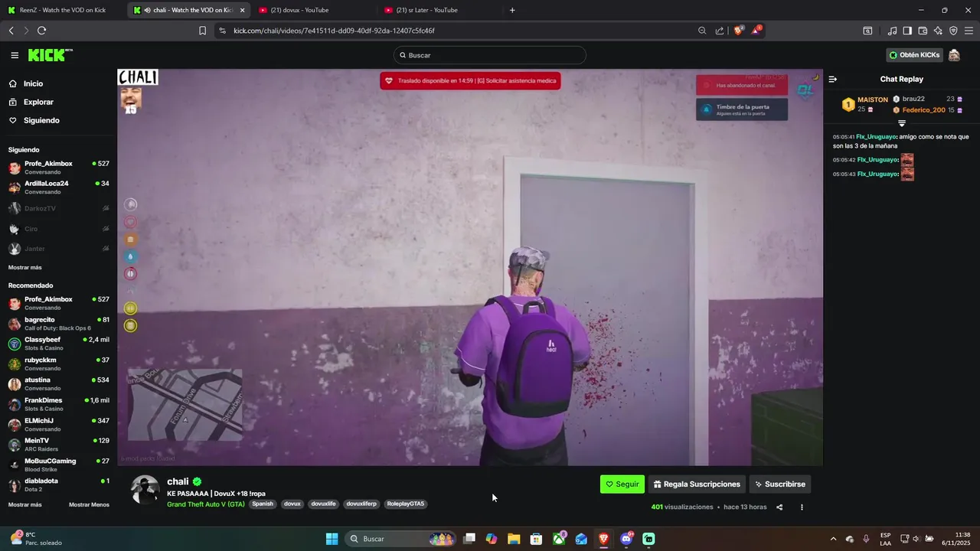Screen dimensions: 980x551
Task: Share the video via share icon
Action: coord(779,507)
